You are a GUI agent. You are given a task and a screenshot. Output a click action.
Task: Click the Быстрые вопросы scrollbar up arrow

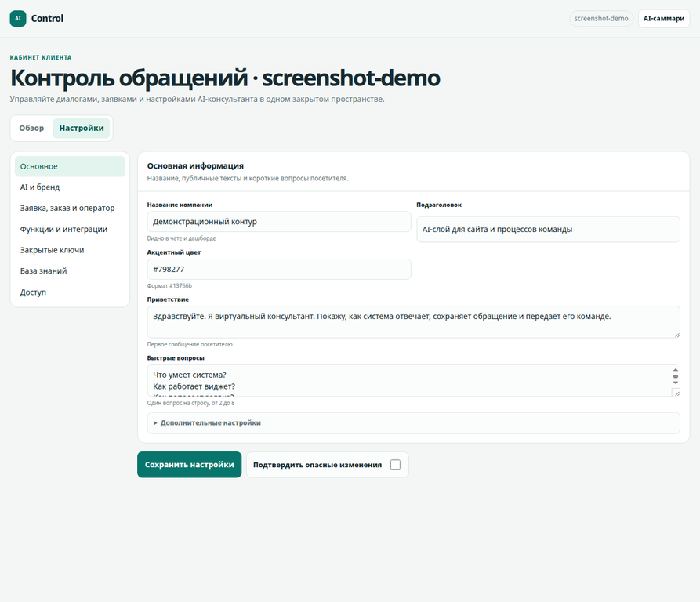coord(676,370)
